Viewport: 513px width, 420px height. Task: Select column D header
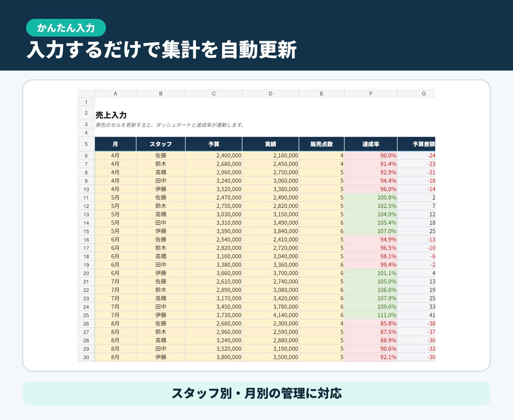click(x=270, y=94)
